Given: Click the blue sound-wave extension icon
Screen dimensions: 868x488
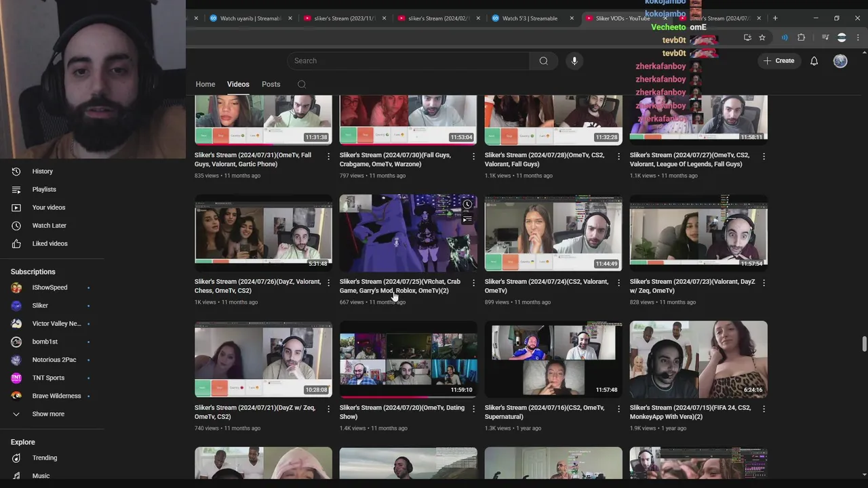Looking at the screenshot, I should tap(785, 38).
